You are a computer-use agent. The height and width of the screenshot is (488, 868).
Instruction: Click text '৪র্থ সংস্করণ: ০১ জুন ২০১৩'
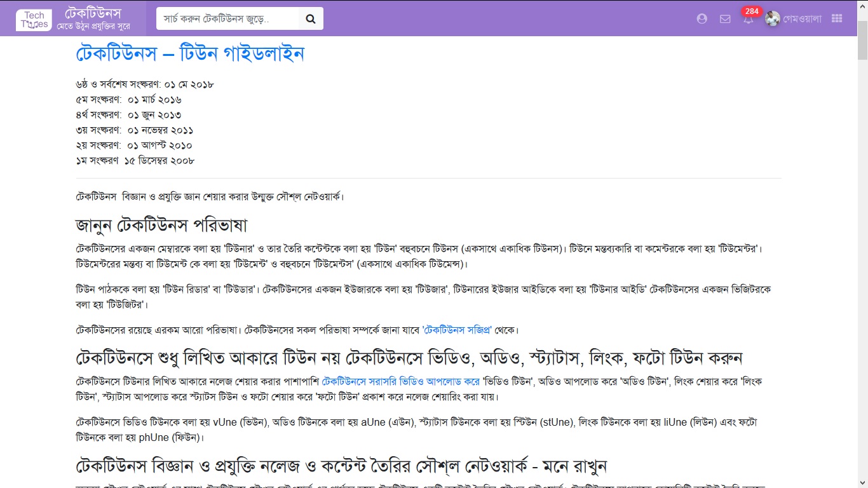coord(128,115)
